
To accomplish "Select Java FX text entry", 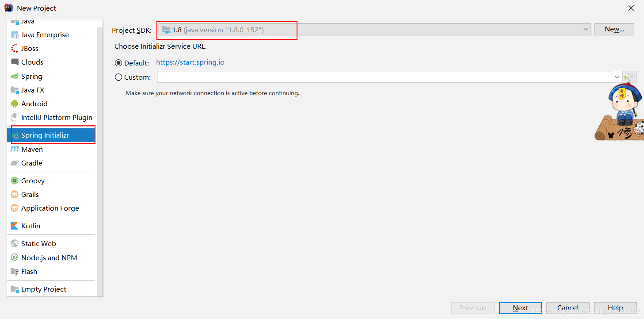I will click(33, 90).
